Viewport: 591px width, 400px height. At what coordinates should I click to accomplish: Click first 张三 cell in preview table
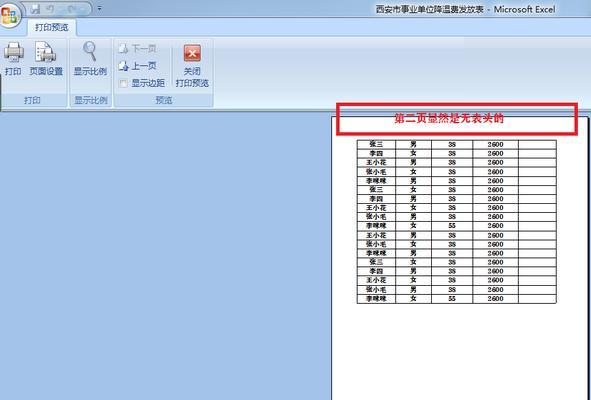(x=376, y=144)
